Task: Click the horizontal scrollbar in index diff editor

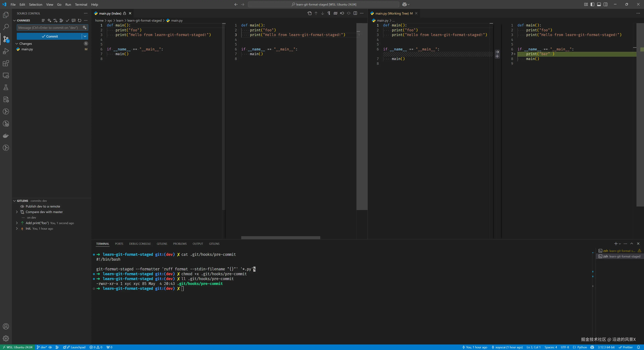Action: [280, 238]
